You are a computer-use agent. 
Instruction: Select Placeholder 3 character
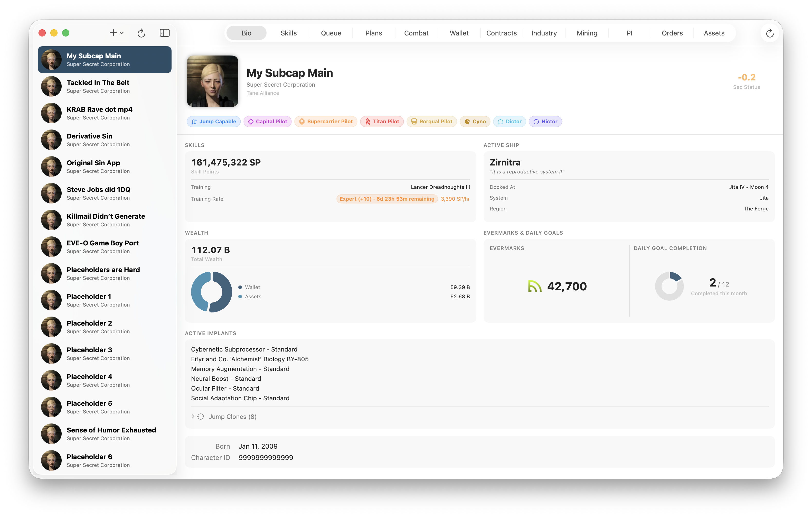[105, 353]
